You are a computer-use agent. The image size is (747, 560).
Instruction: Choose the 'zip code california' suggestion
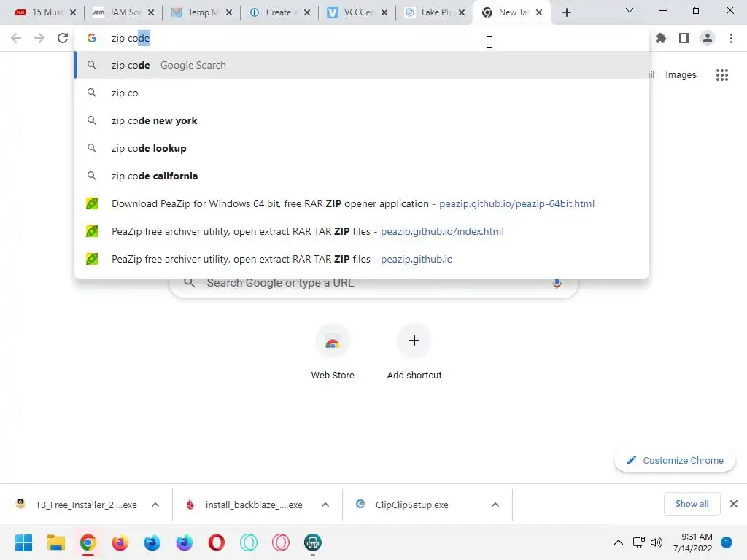pyautogui.click(x=362, y=176)
